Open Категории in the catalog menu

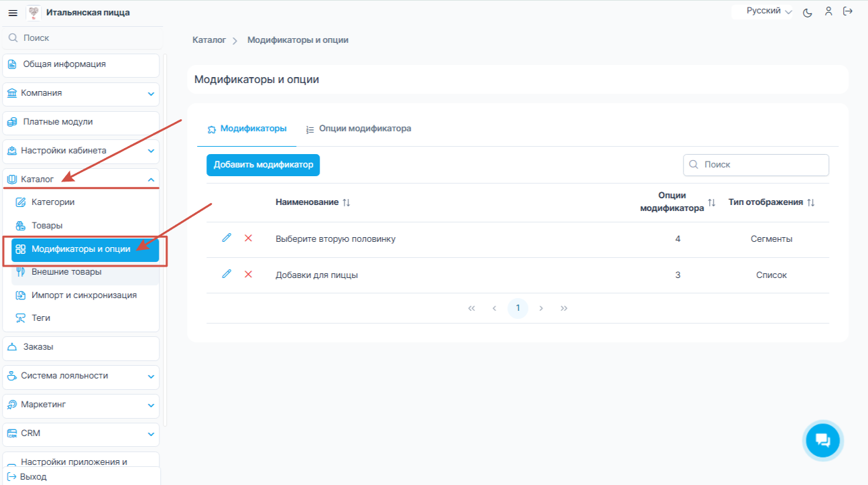tap(85, 202)
